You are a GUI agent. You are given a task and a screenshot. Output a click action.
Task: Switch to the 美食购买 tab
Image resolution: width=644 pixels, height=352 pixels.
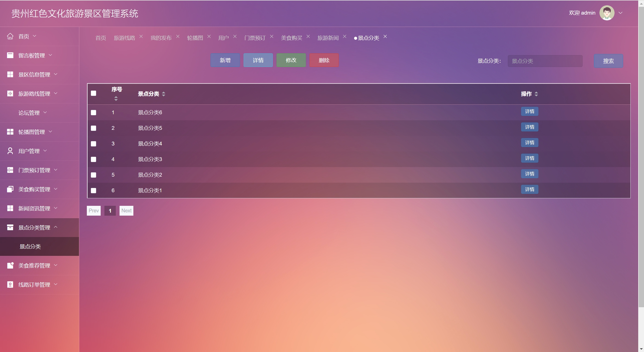click(291, 38)
